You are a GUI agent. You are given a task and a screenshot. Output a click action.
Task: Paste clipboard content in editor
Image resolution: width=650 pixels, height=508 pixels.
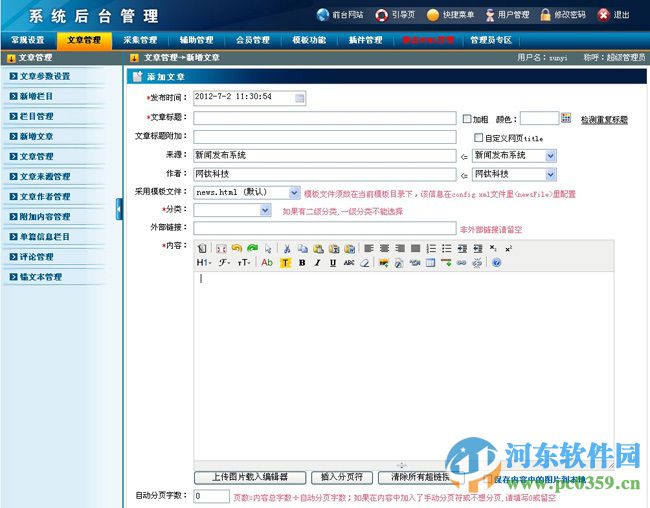coord(318,248)
